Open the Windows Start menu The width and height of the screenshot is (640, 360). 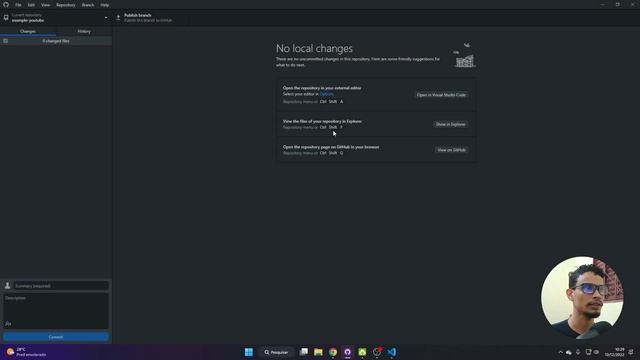[249, 352]
